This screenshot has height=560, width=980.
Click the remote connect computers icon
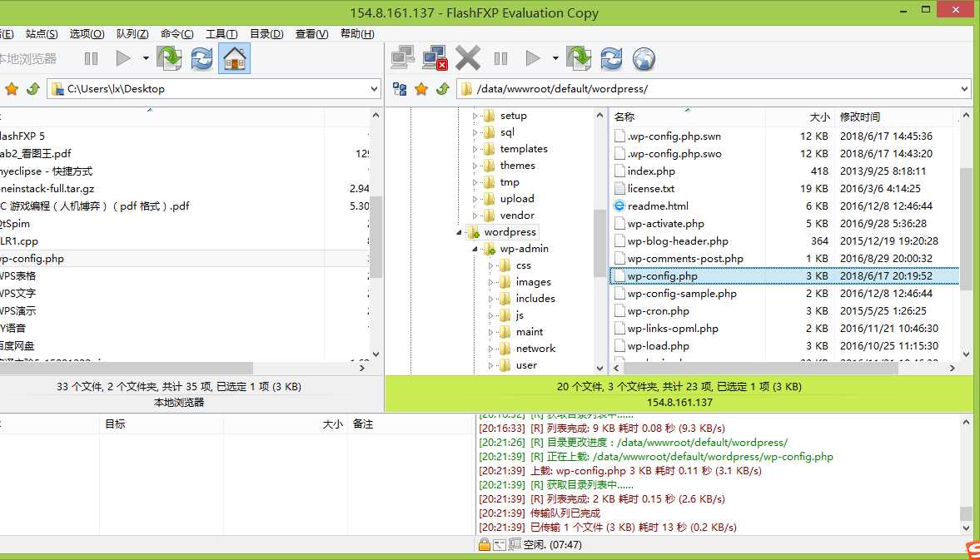(403, 59)
